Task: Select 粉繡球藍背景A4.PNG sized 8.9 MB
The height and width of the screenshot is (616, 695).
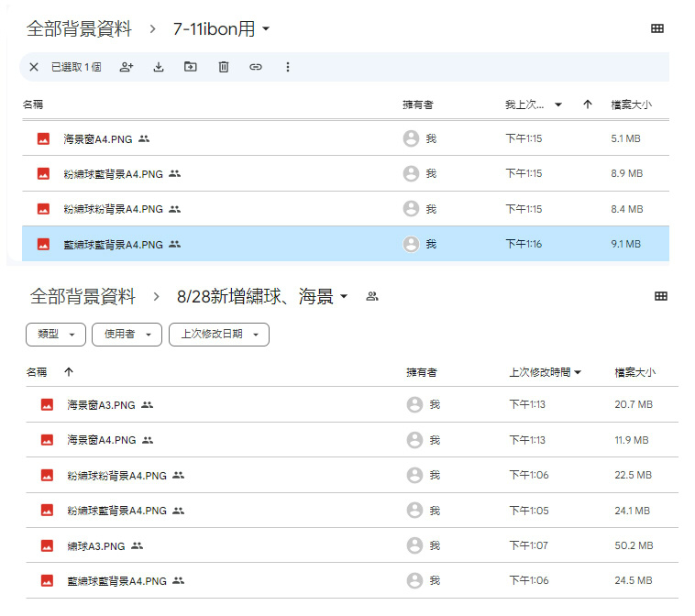Action: [x=346, y=174]
